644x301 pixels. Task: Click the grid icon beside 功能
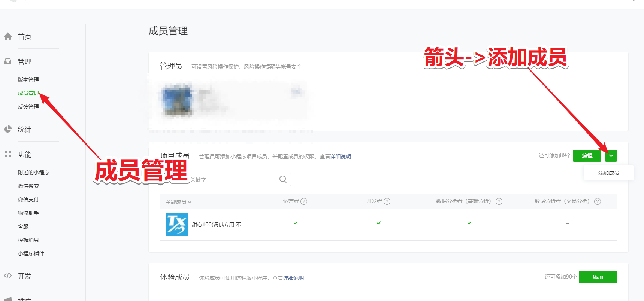[x=8, y=154]
